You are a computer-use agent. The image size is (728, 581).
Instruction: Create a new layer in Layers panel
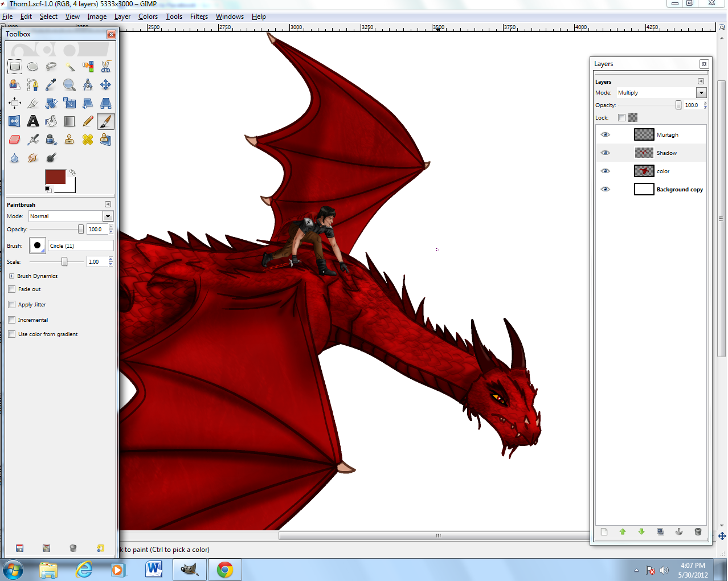coord(604,531)
